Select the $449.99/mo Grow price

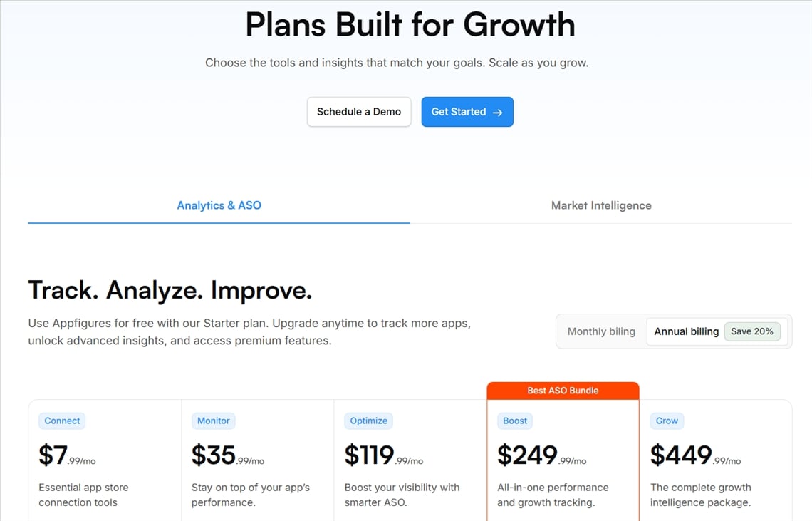(695, 455)
